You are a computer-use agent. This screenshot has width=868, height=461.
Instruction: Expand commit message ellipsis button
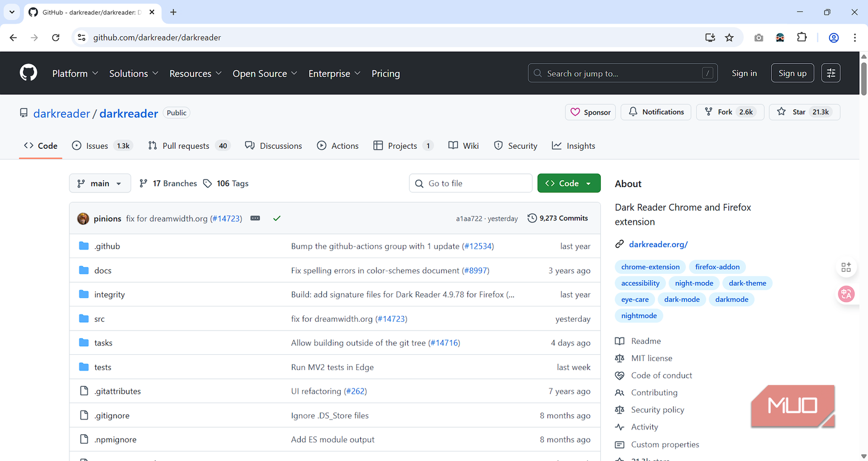255,218
